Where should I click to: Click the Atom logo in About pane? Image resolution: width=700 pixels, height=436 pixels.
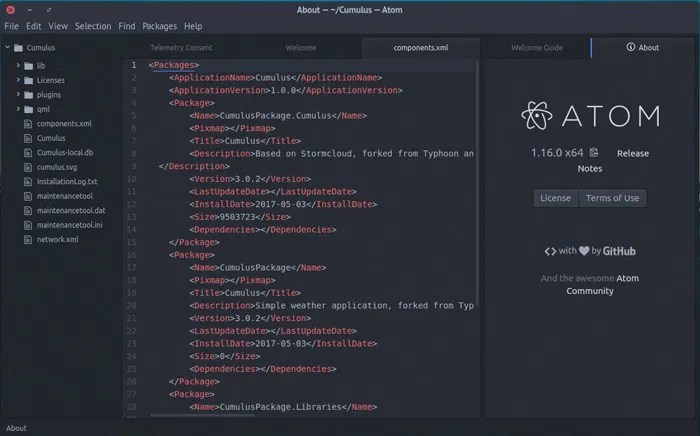click(536, 115)
